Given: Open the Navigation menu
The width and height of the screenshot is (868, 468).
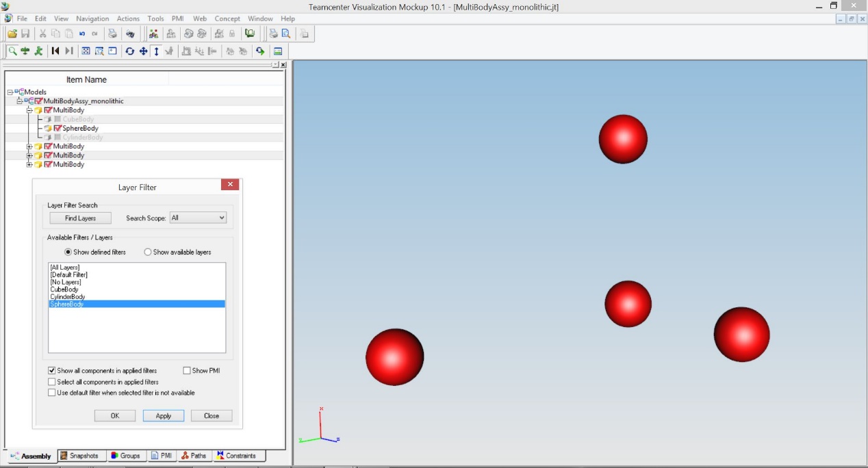Looking at the screenshot, I should (92, 18).
